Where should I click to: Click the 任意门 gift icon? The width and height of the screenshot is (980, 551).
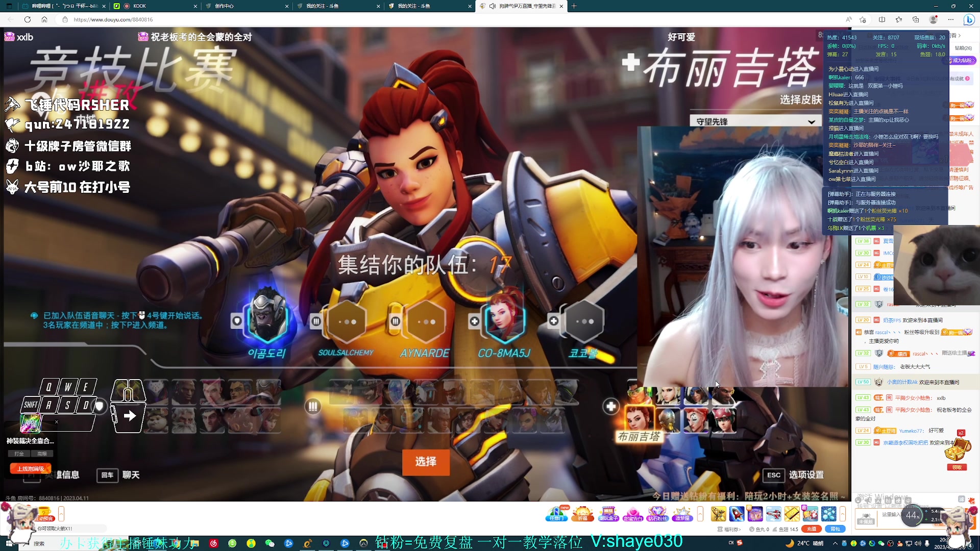(x=556, y=513)
